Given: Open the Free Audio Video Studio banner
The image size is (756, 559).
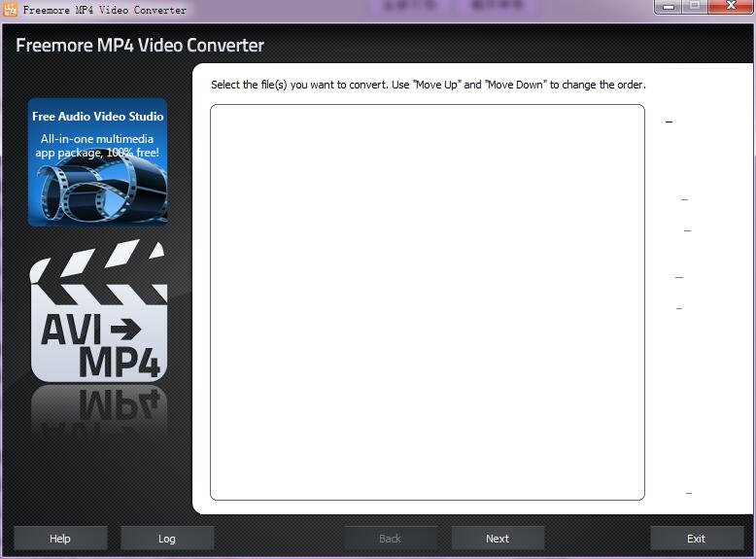Looking at the screenshot, I should click(x=97, y=162).
